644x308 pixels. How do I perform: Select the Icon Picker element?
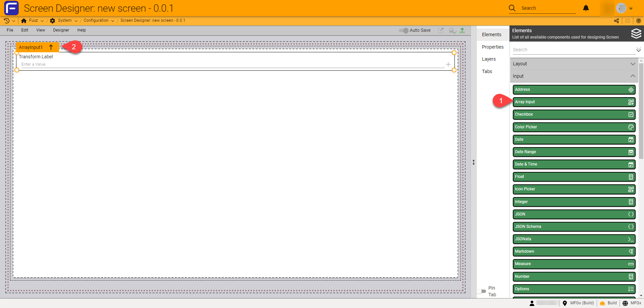pyautogui.click(x=574, y=189)
